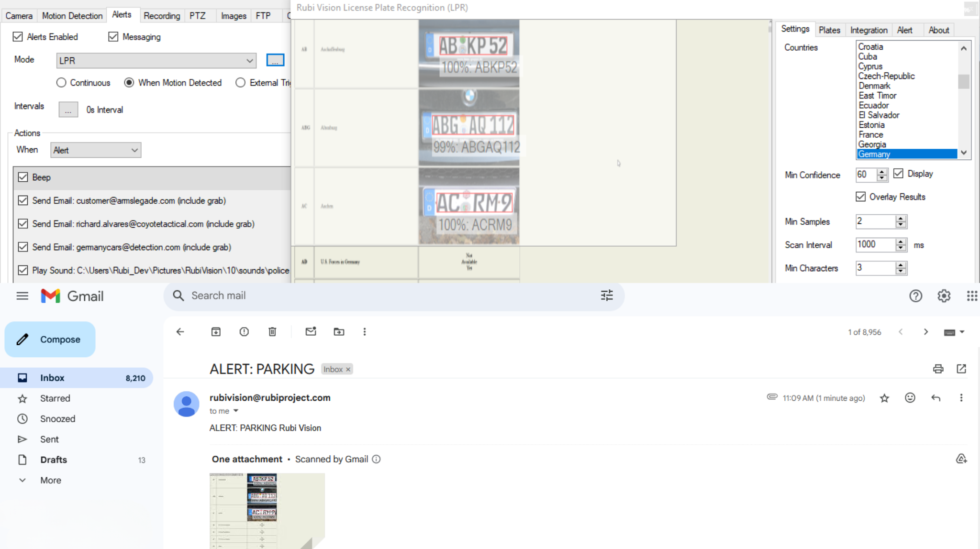Screen dimensions: 980x549
Task: Remove the Inbox label from email
Action: [348, 369]
